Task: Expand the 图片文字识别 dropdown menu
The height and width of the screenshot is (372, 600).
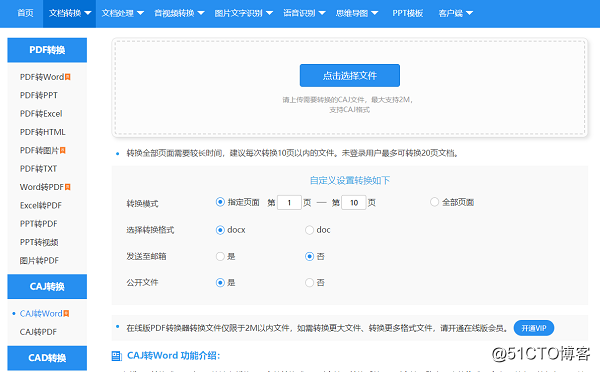Action: pyautogui.click(x=243, y=13)
